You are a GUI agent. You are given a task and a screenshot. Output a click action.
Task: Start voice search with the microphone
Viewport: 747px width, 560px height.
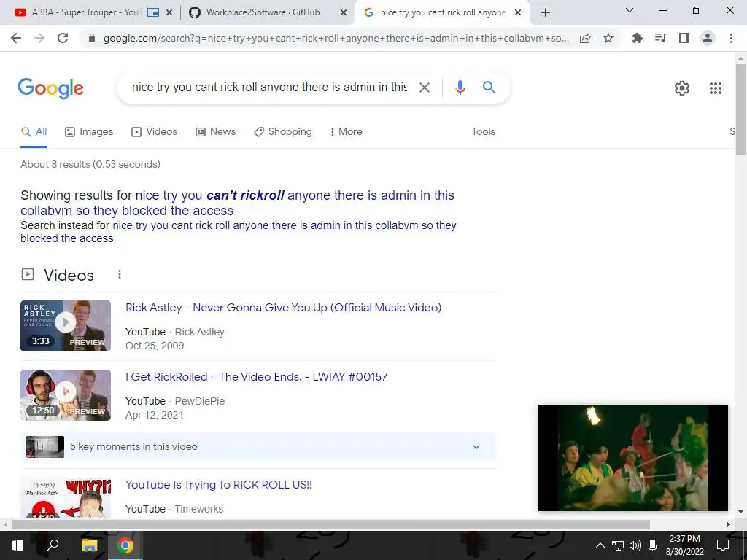[x=460, y=87]
